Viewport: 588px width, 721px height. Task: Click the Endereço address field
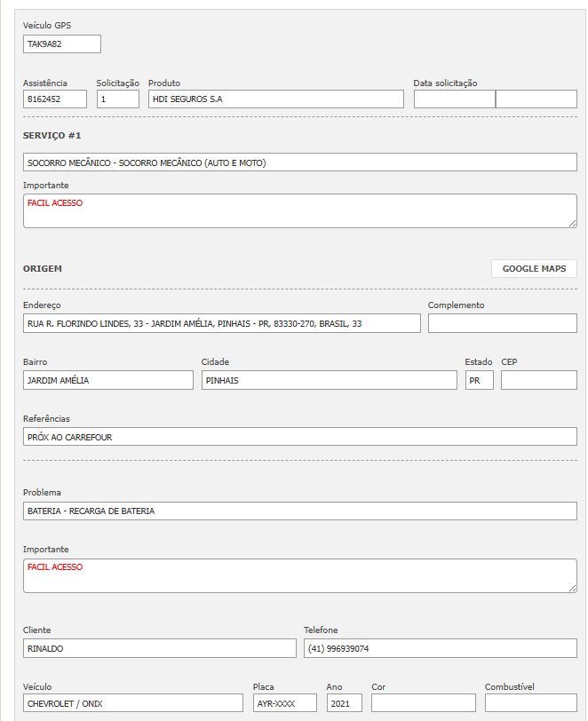pyautogui.click(x=221, y=323)
